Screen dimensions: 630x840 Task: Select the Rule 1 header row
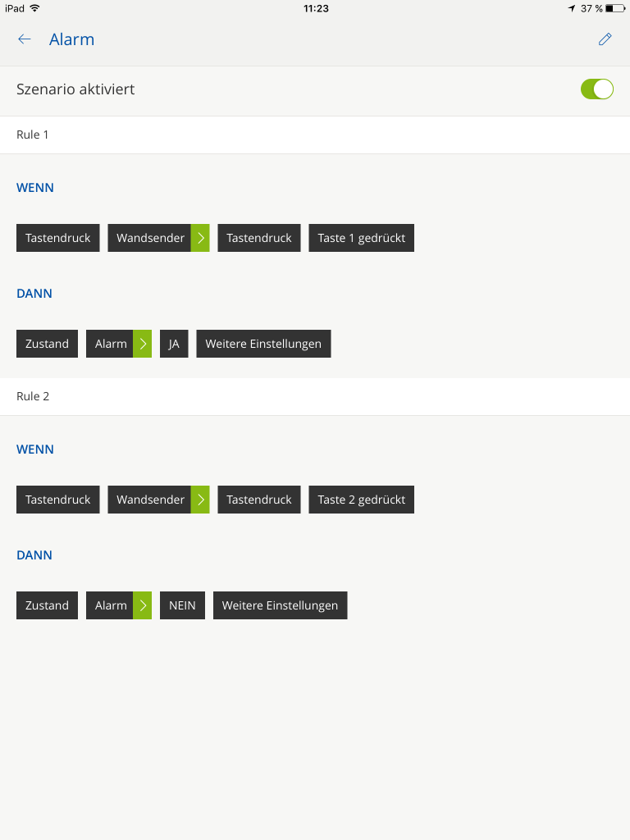pos(315,135)
